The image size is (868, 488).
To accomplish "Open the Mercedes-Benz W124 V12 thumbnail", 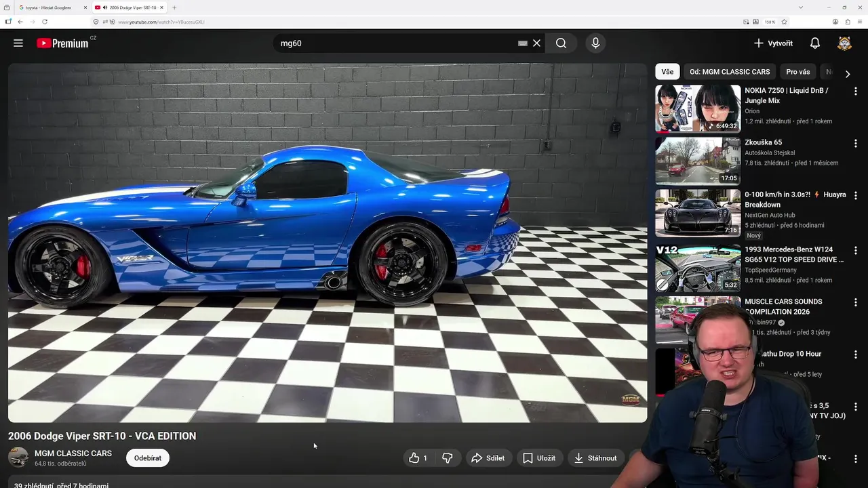I will [x=698, y=268].
